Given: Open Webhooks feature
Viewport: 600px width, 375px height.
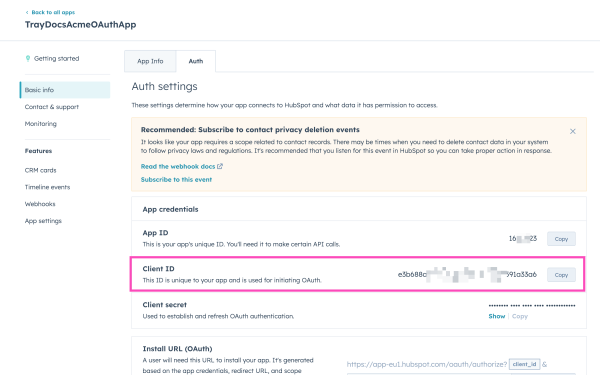Looking at the screenshot, I should [x=40, y=204].
